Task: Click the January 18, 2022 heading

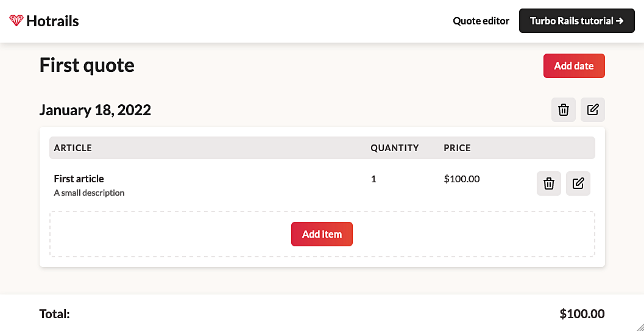Action: click(x=95, y=110)
